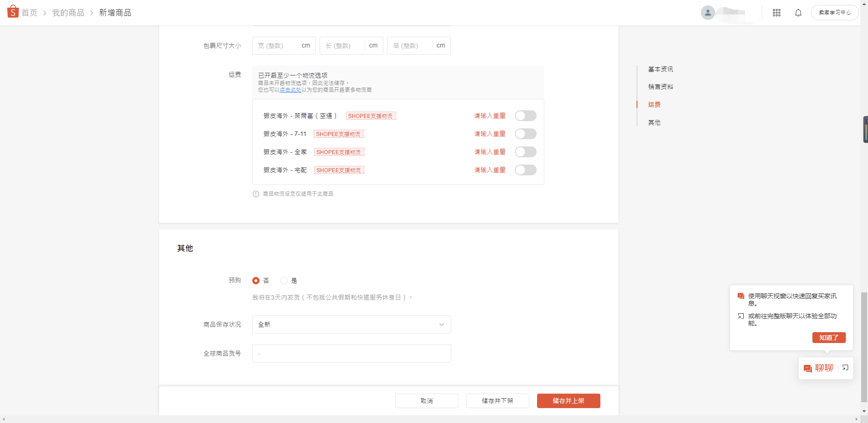Open 卖家学习中心
Screen dimensions: 868x423
pyautogui.click(x=835, y=13)
